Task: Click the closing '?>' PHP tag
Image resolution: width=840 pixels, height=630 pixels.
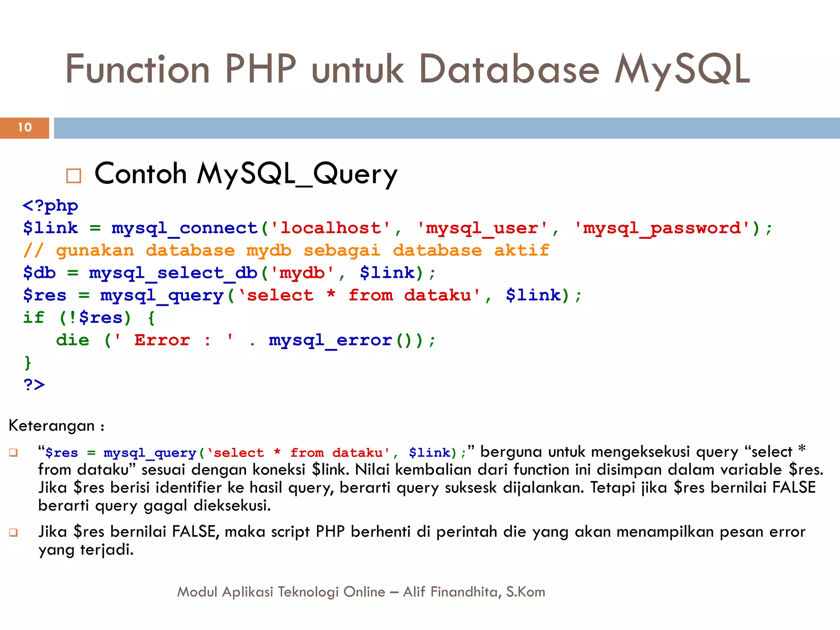Action: pyautogui.click(x=34, y=385)
